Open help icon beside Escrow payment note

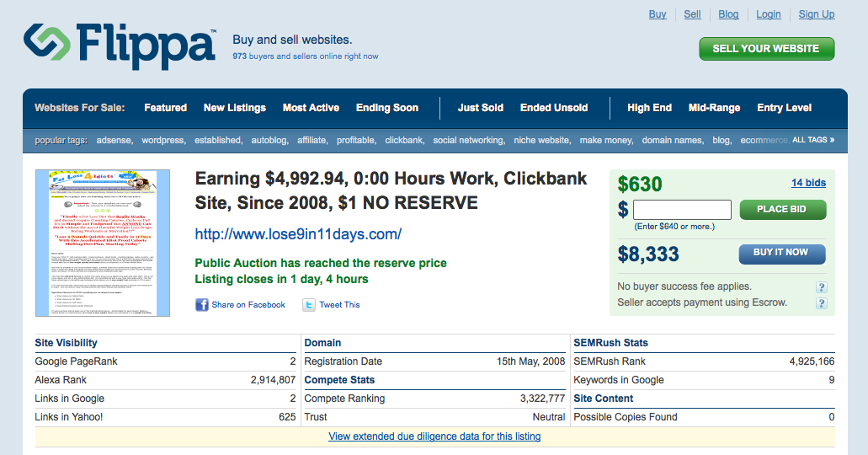click(x=821, y=303)
